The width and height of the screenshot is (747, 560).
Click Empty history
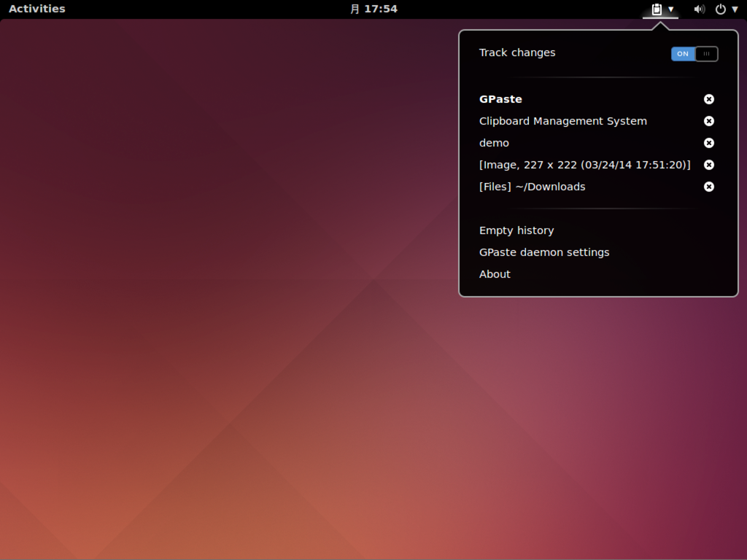(516, 230)
